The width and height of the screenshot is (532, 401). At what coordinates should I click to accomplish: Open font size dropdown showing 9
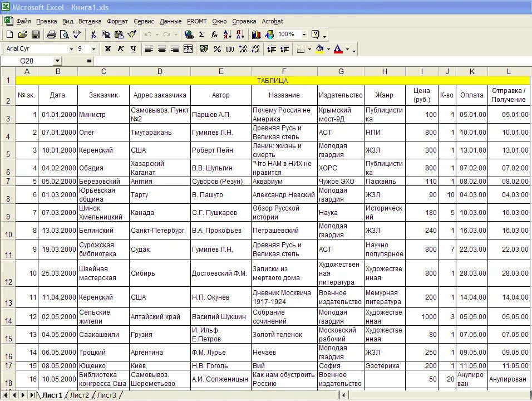(93, 49)
